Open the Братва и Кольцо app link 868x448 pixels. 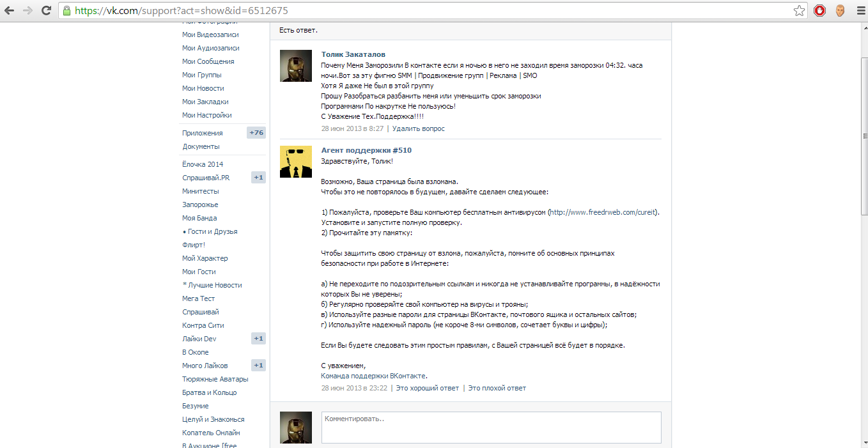tap(210, 392)
